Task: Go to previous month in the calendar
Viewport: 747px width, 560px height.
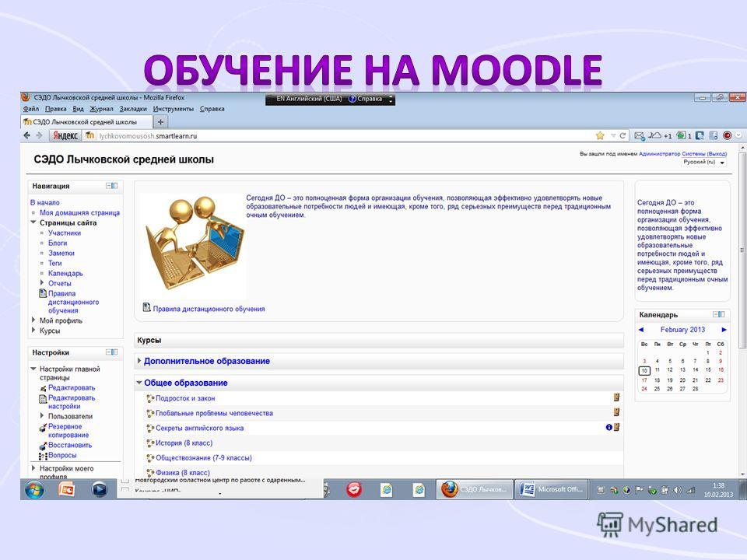Action: click(640, 330)
